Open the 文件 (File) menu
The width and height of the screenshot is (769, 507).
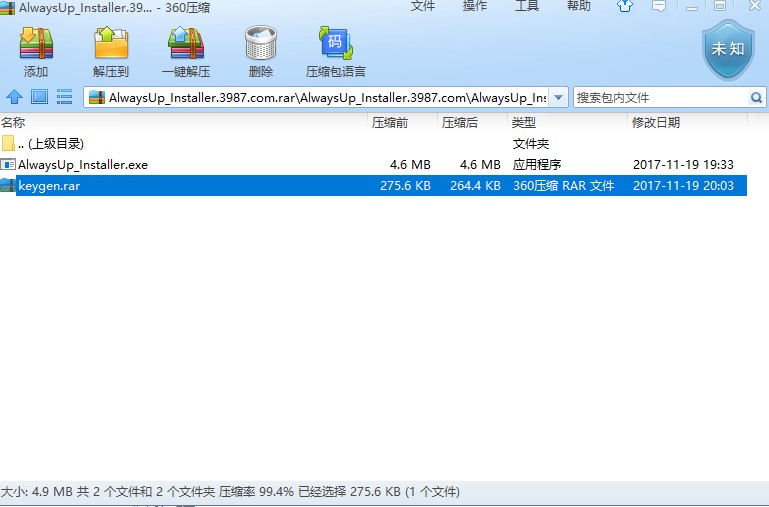(423, 6)
